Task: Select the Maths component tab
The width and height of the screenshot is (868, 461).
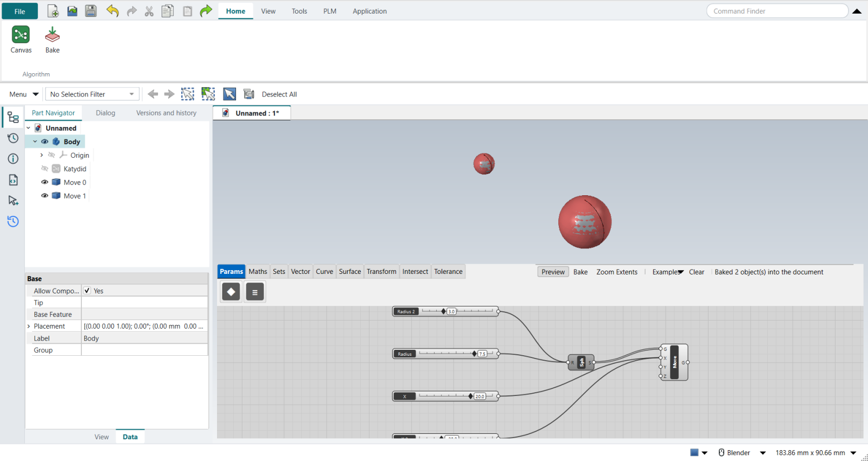Action: point(258,272)
